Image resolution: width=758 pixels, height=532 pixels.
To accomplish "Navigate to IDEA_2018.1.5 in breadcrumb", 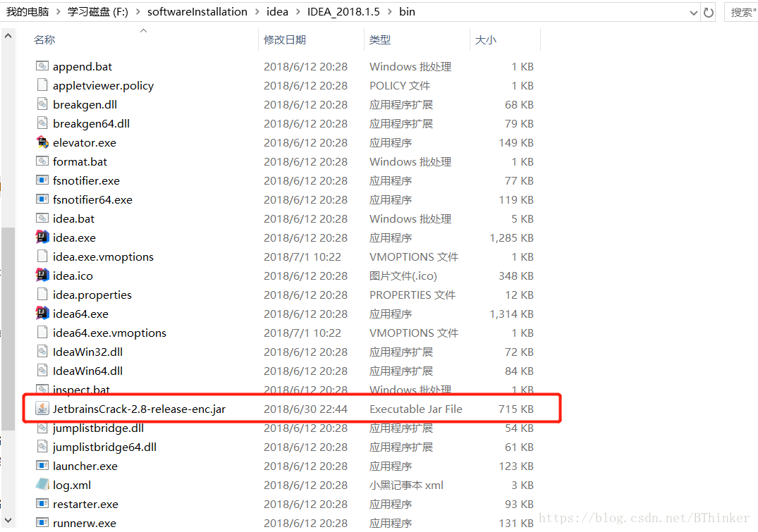I will click(343, 11).
